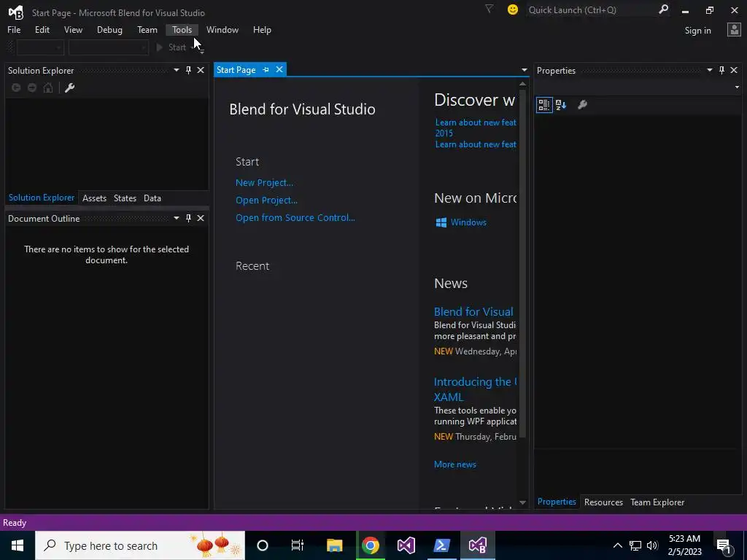Viewport: 747px width, 560px height.
Task: Close the Document Outline panel
Action: [201, 218]
